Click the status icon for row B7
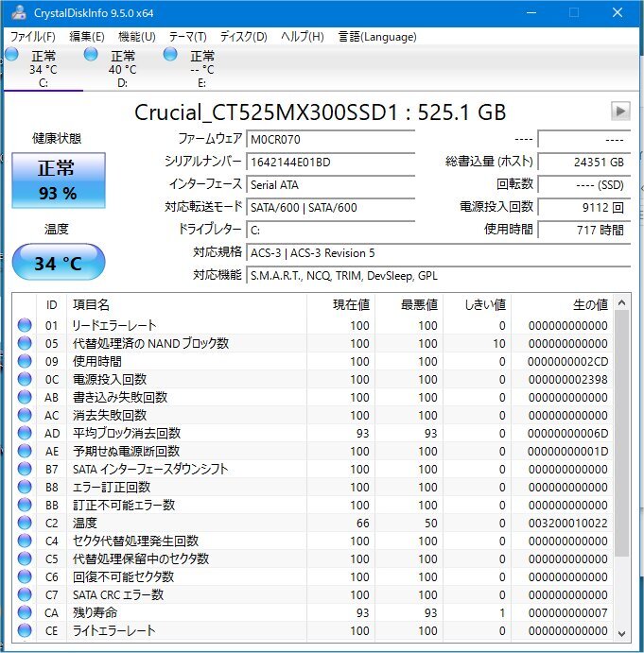 [25, 469]
